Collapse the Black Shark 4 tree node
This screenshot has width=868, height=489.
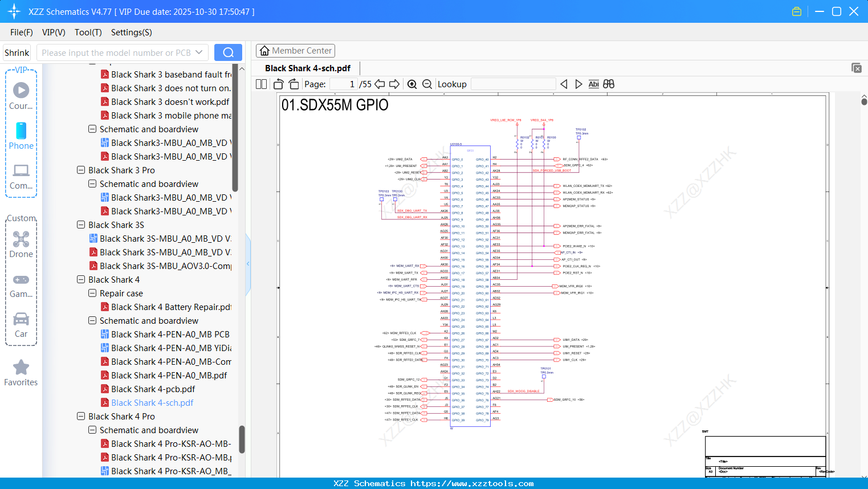click(x=81, y=279)
